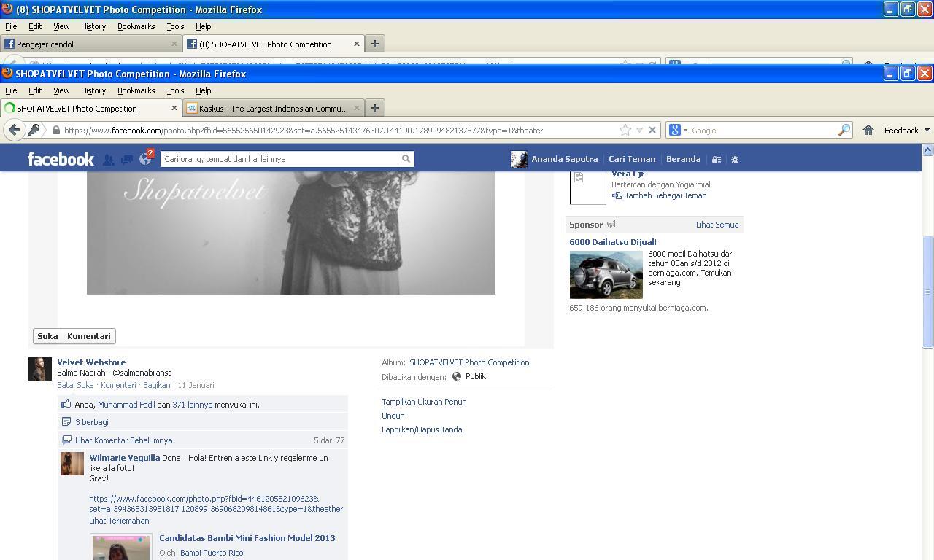Click the key icon beside the back arrow
The height and width of the screenshot is (560, 934).
(34, 130)
